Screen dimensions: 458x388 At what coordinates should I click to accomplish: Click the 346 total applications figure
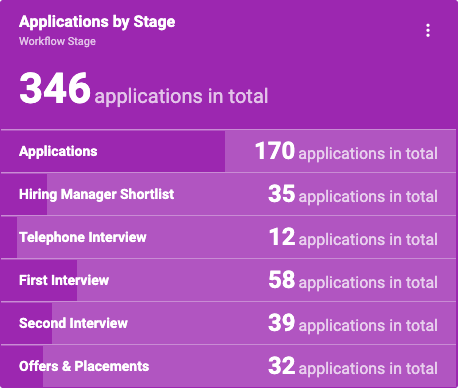(55, 89)
